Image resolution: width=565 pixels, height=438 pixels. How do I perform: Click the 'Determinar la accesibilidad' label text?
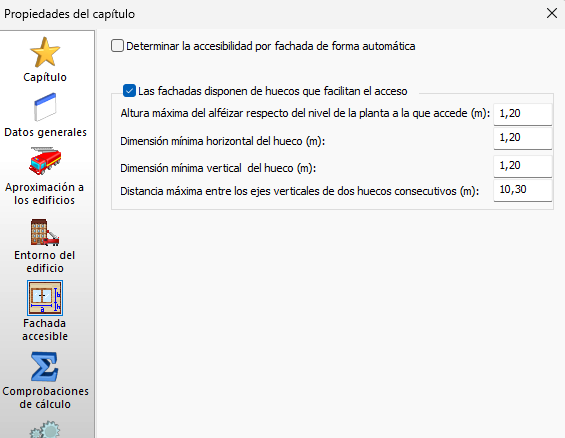(271, 46)
